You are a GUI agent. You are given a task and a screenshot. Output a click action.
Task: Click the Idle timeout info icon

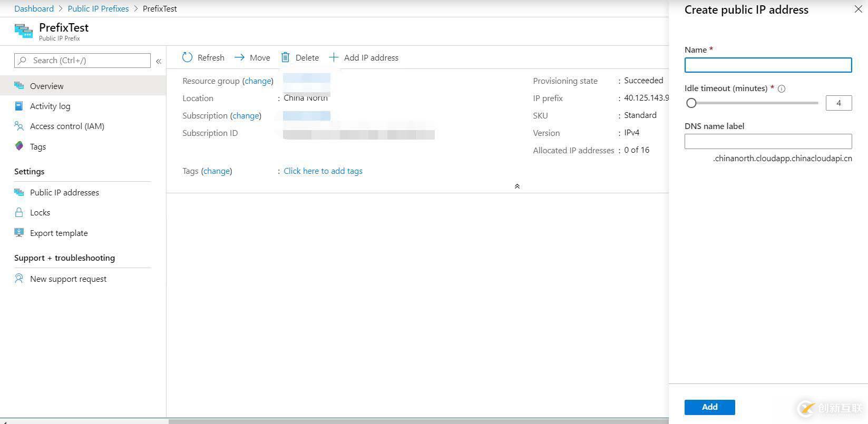[x=782, y=89]
